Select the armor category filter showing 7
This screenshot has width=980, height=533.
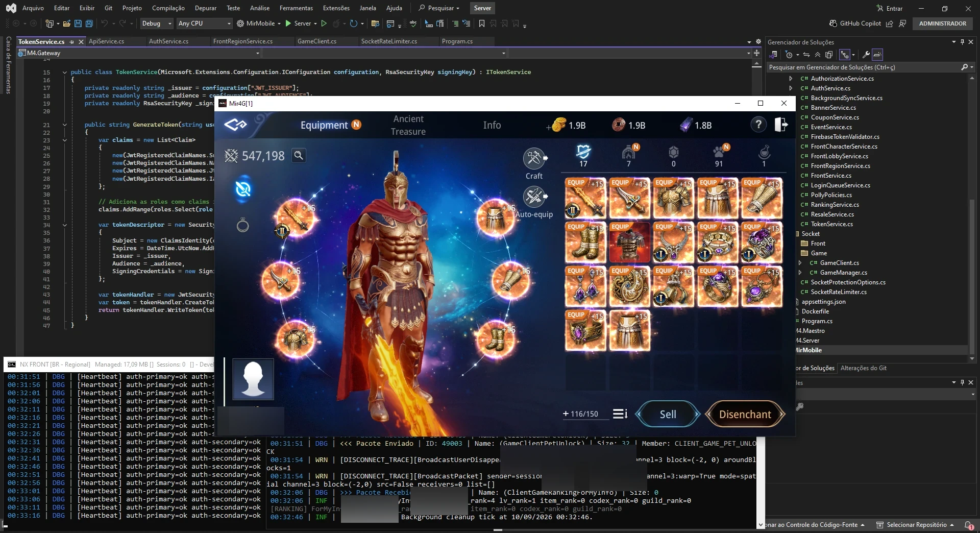point(629,156)
